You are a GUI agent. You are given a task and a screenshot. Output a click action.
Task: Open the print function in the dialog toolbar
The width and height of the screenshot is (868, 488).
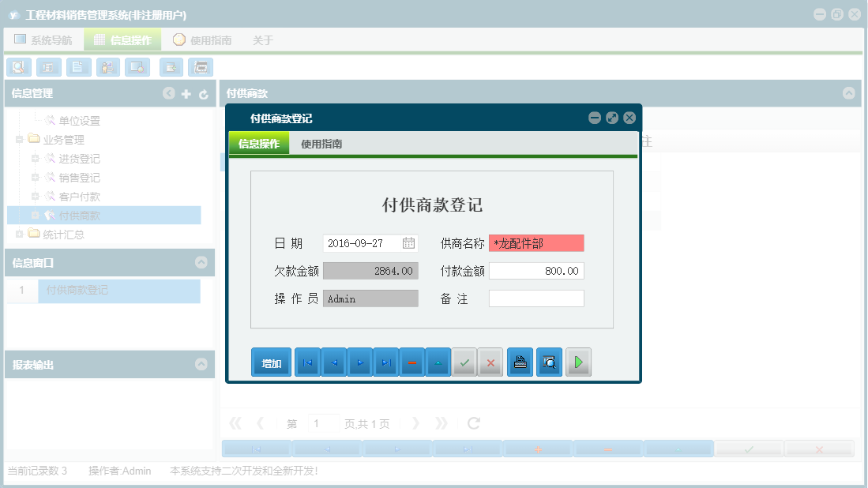520,362
